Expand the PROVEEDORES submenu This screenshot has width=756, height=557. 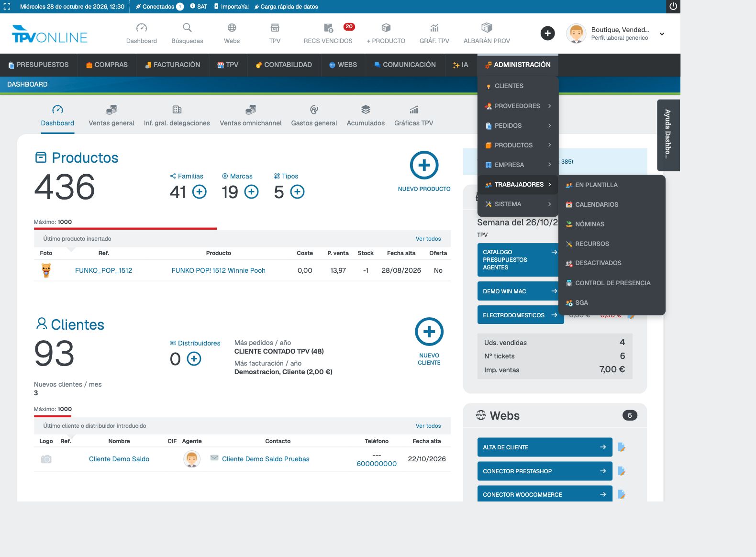[x=518, y=106]
